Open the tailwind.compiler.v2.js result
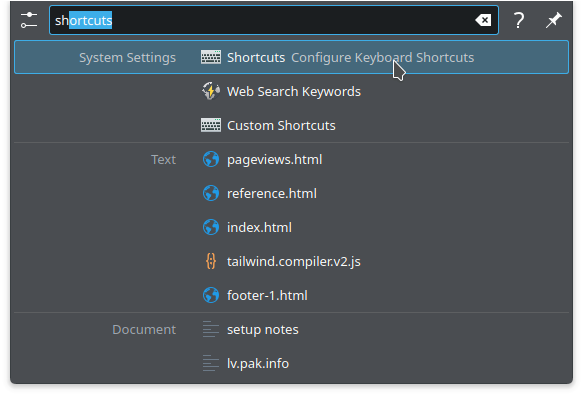583x394 pixels. click(292, 261)
